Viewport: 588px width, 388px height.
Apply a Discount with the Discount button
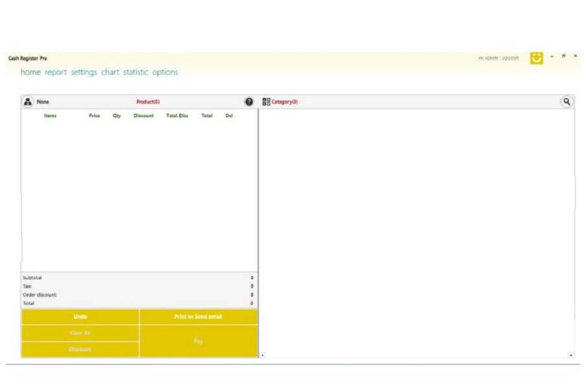(x=79, y=350)
